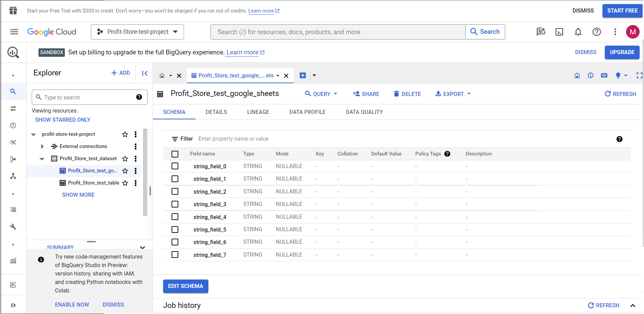Open Monitoring chart icon in sidebar

[13, 261]
